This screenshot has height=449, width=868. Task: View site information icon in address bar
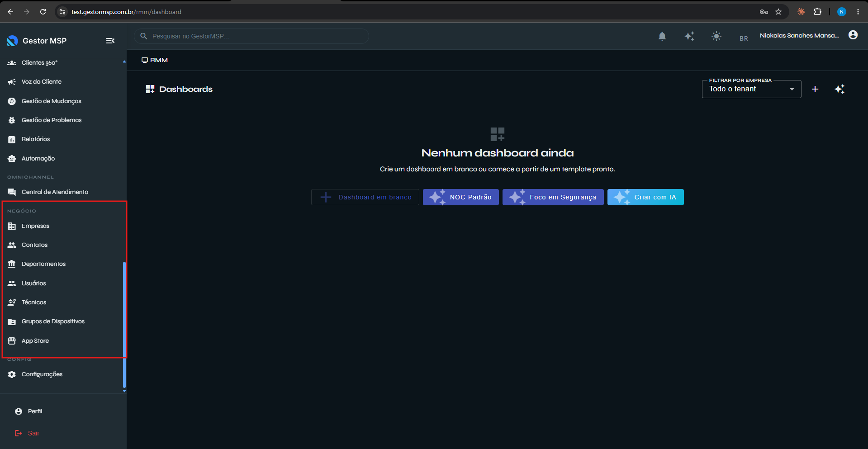[62, 12]
